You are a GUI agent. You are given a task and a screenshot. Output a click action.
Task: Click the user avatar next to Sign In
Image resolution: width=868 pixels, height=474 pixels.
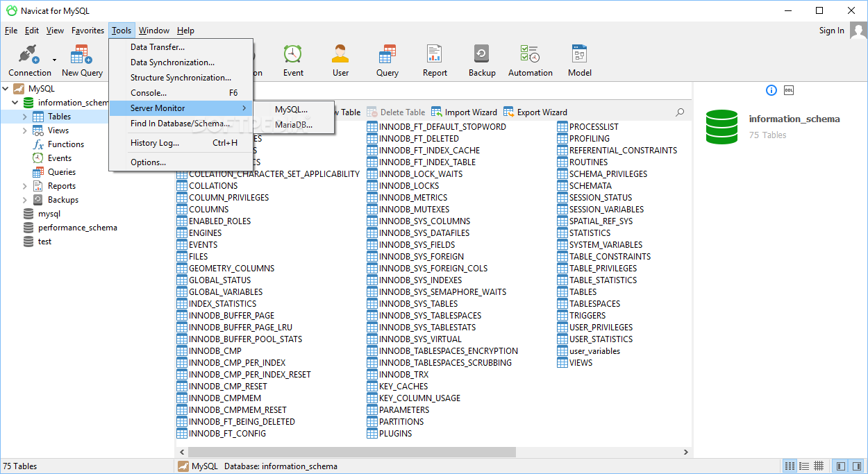pyautogui.click(x=858, y=31)
